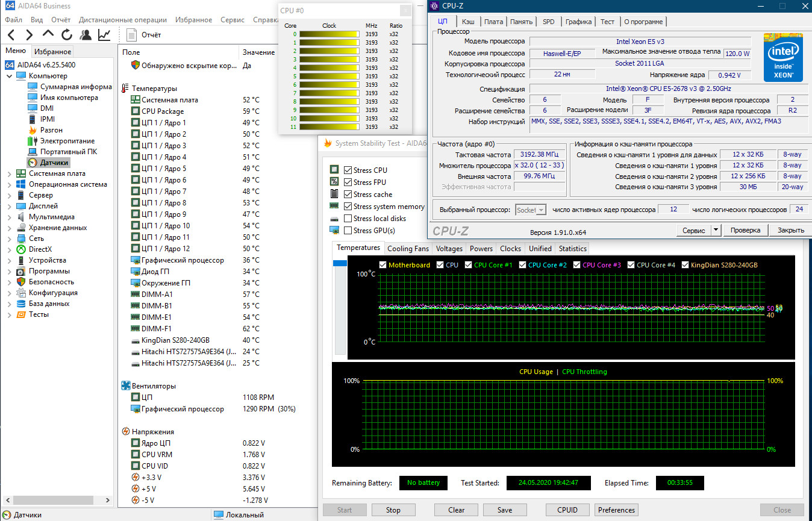Click AIDA64 Back navigation arrow

(x=11, y=35)
